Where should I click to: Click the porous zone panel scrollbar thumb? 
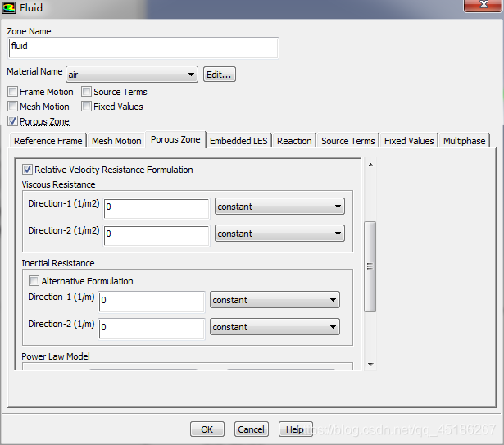[370, 266]
